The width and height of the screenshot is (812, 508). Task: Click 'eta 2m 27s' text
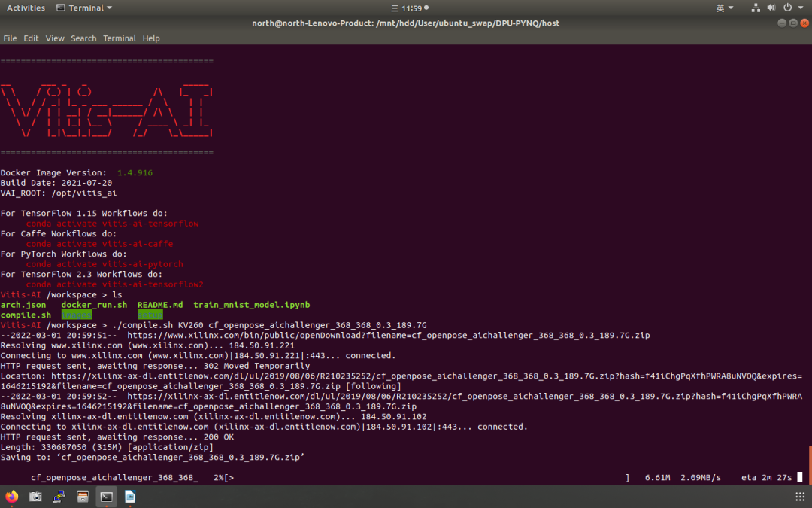tap(766, 477)
